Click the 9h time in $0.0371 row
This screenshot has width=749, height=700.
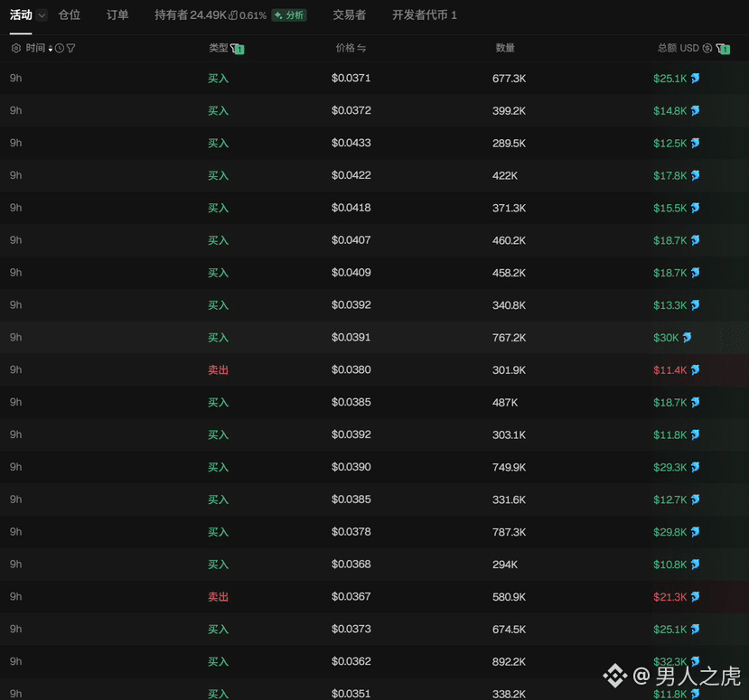tap(15, 78)
